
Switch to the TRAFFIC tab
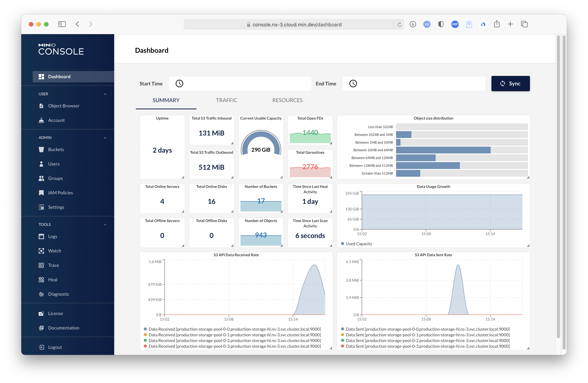coord(226,100)
